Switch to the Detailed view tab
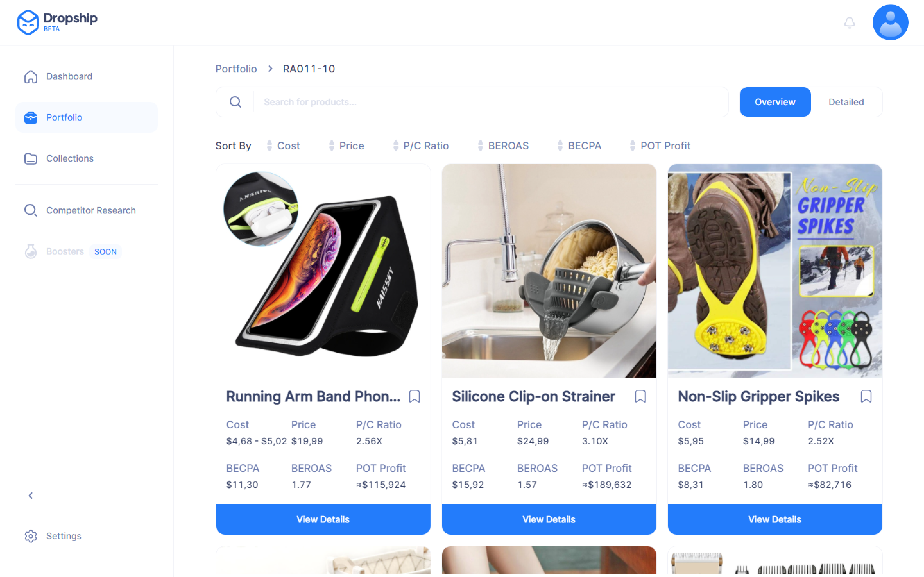The height and width of the screenshot is (577, 924). click(846, 102)
